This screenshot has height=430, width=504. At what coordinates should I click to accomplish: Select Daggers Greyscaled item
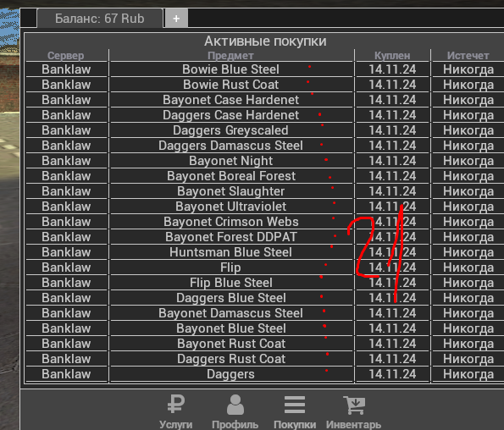pyautogui.click(x=230, y=130)
